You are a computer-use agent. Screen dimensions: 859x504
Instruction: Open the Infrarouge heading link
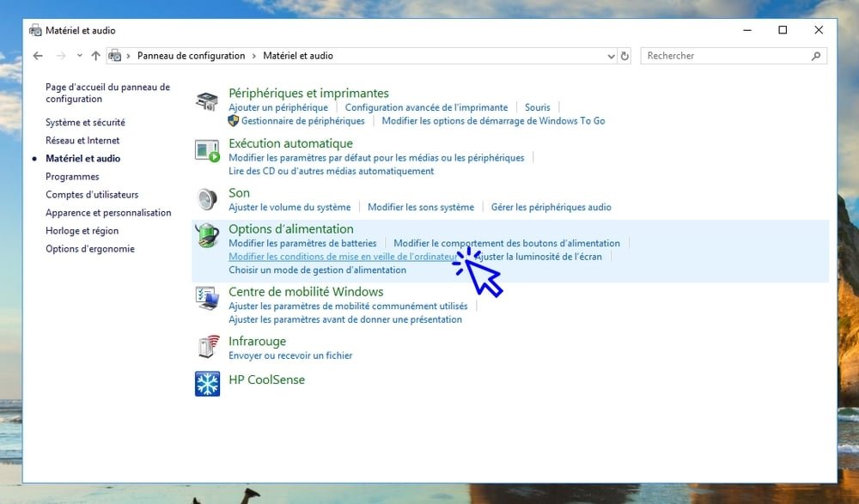(258, 342)
